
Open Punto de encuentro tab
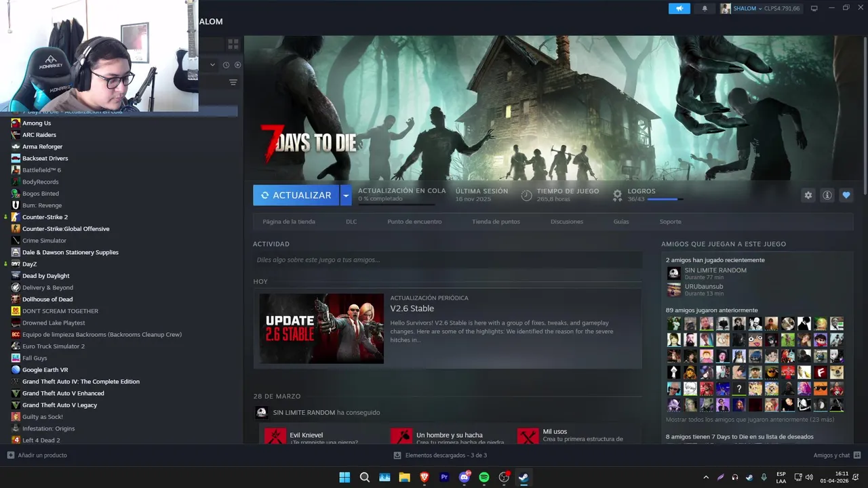(414, 222)
